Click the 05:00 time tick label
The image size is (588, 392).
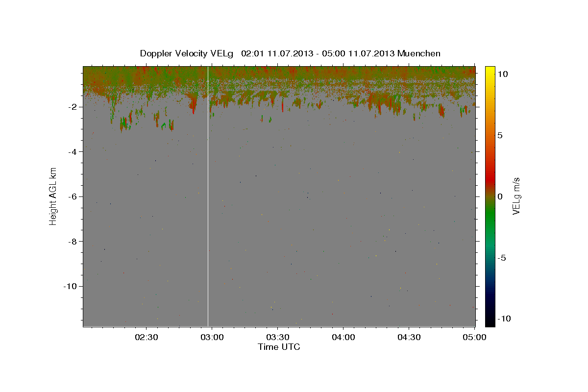tap(474, 338)
